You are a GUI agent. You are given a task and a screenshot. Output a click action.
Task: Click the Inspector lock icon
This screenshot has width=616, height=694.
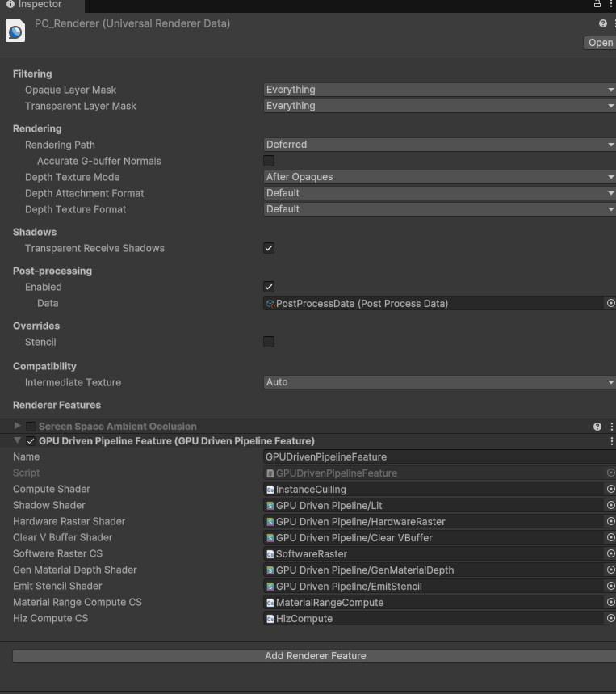click(597, 4)
